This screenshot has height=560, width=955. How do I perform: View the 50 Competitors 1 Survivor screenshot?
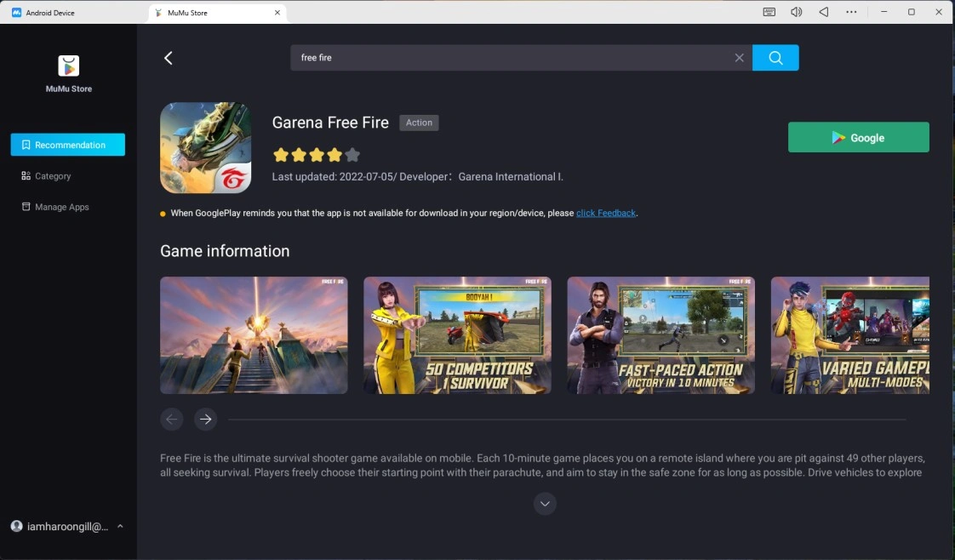pos(457,334)
